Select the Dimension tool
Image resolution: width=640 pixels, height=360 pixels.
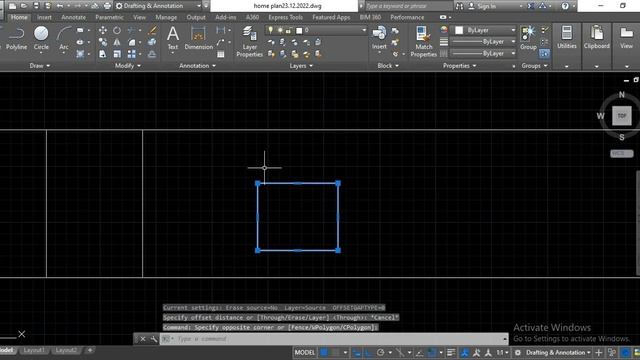(x=198, y=39)
